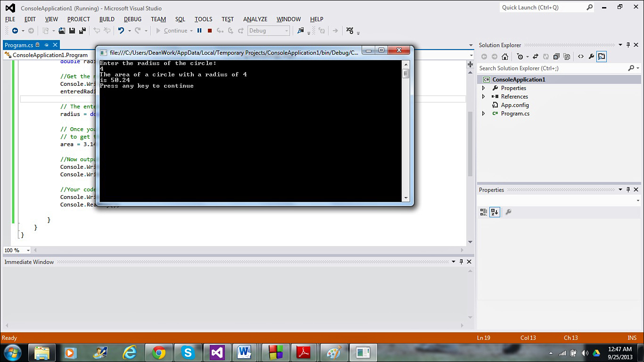Save the current file with single-disk icon
Screen dimensions: 644x362
click(72, 31)
